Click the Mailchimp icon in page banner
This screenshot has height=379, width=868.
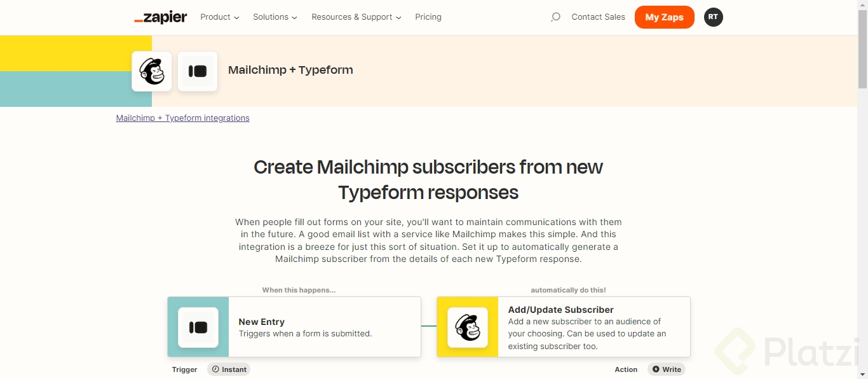(152, 71)
